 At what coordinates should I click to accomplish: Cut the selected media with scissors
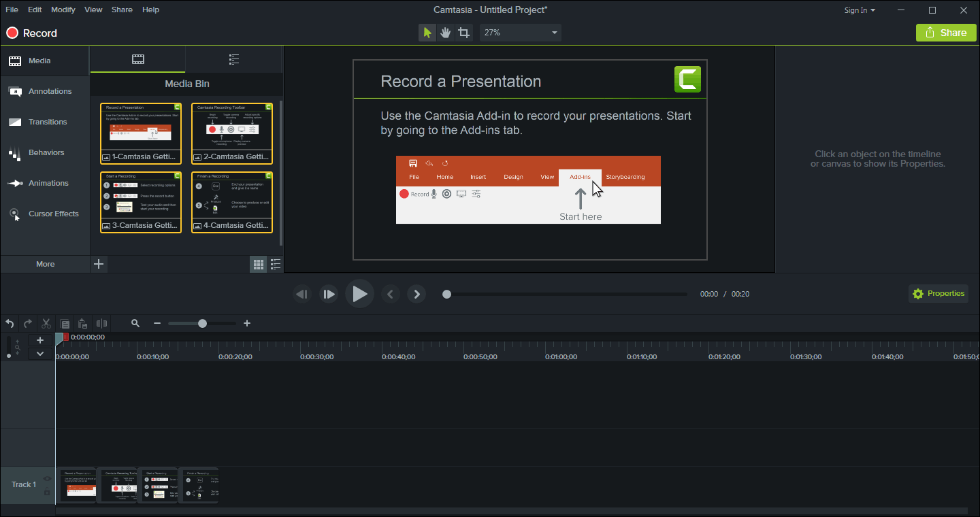coord(46,324)
